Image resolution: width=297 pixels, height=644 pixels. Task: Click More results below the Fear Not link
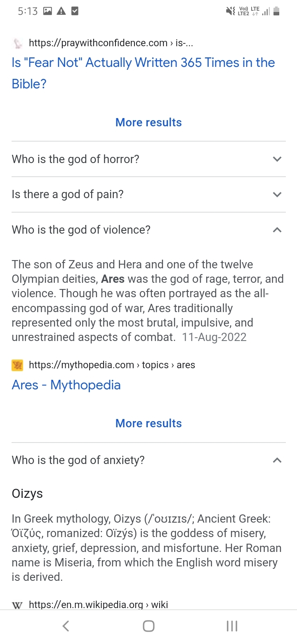pyautogui.click(x=148, y=122)
